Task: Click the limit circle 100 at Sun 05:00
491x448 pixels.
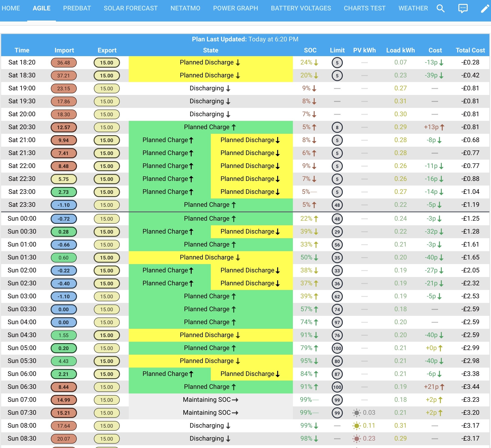Action: [337, 348]
